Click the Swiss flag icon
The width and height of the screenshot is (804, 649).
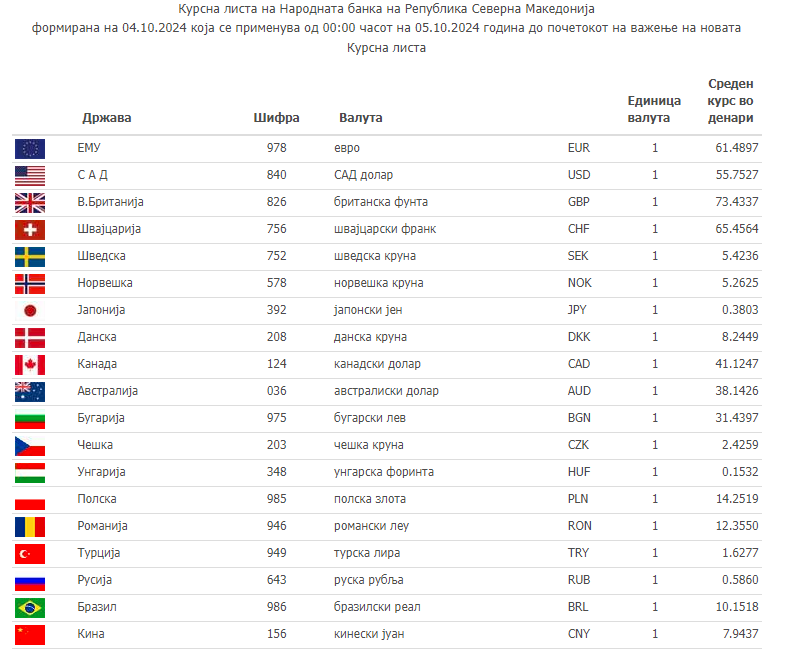(30, 230)
